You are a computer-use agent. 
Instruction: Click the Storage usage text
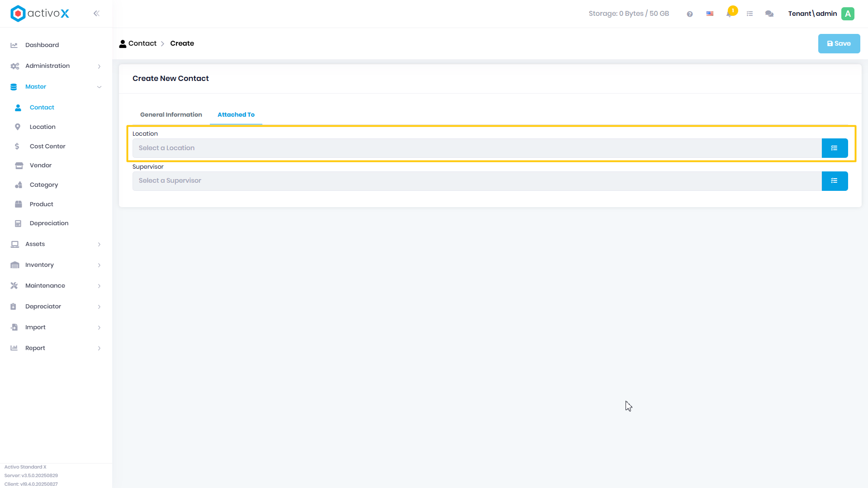[x=629, y=14]
